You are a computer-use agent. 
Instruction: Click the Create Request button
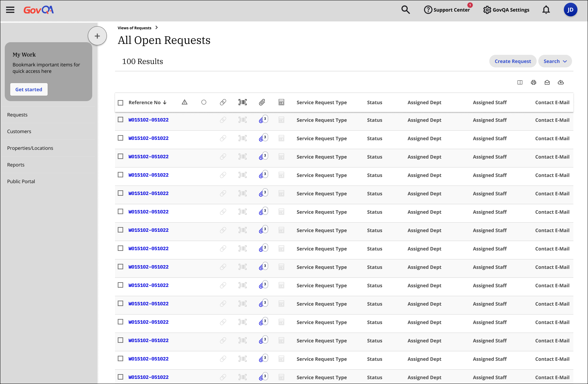tap(513, 61)
